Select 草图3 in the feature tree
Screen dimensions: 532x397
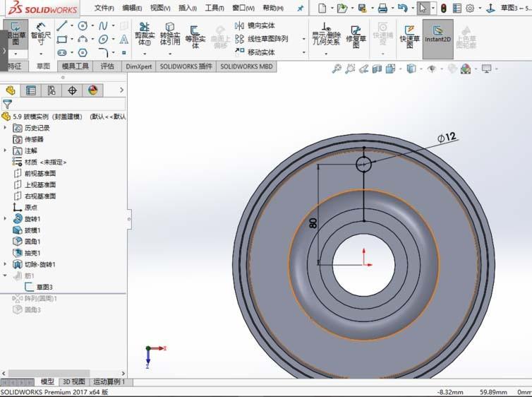[39, 287]
